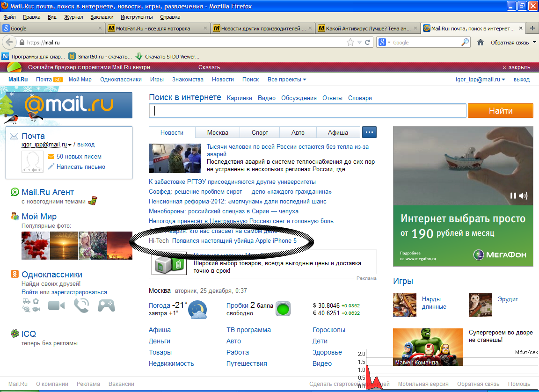
Task: Reload the page with the refresh icon
Action: [367, 42]
